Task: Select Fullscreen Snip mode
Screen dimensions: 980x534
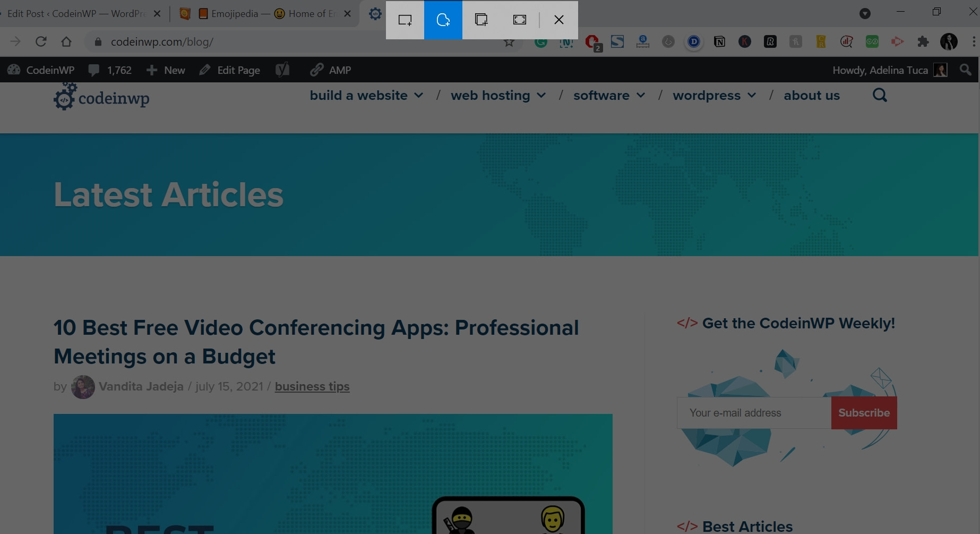Action: [x=520, y=20]
